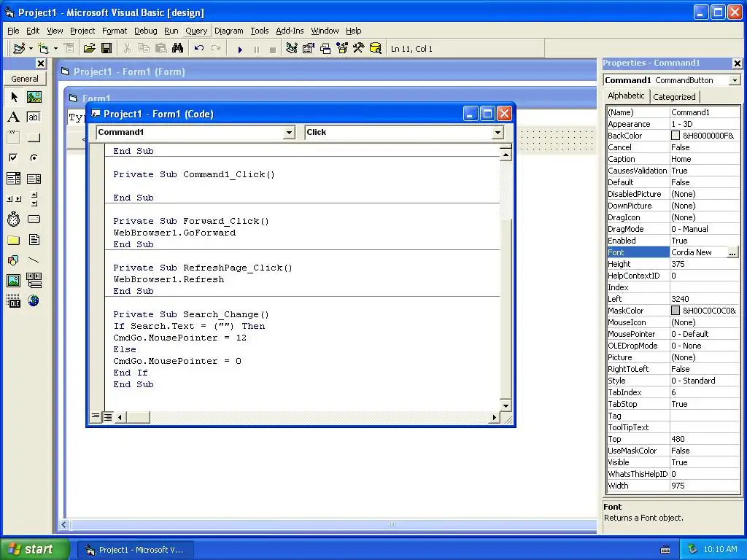The image size is (747, 560).
Task: Open the Form Layout Window icon
Action: click(325, 49)
